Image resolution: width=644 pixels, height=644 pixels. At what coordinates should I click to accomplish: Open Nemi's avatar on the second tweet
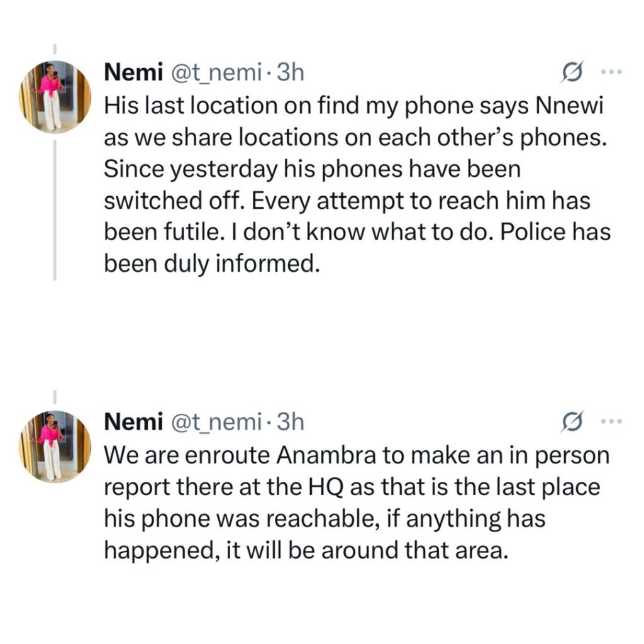54,446
